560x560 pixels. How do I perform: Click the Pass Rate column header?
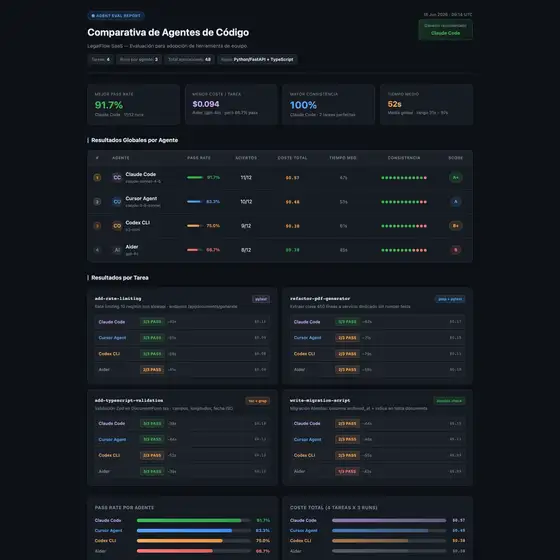pyautogui.click(x=199, y=158)
